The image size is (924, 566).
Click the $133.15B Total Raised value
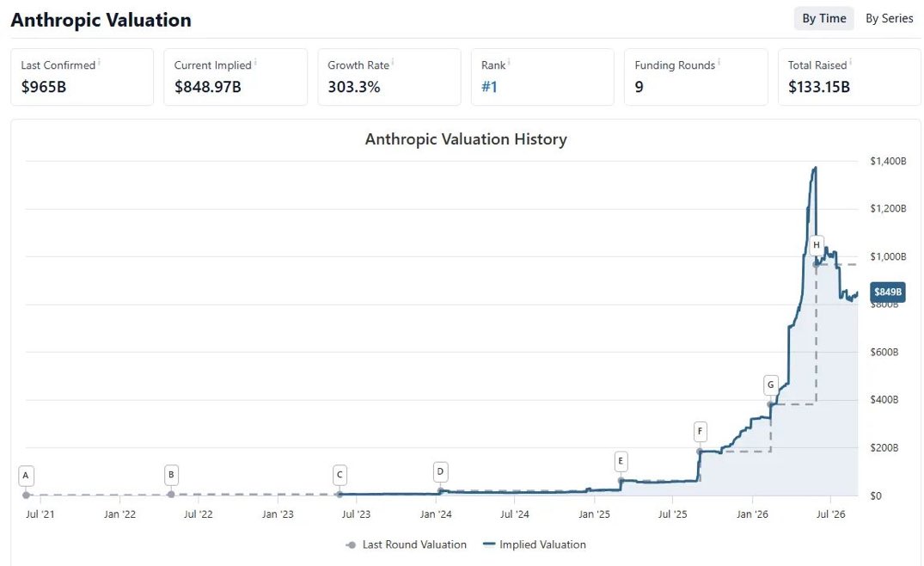click(x=819, y=87)
